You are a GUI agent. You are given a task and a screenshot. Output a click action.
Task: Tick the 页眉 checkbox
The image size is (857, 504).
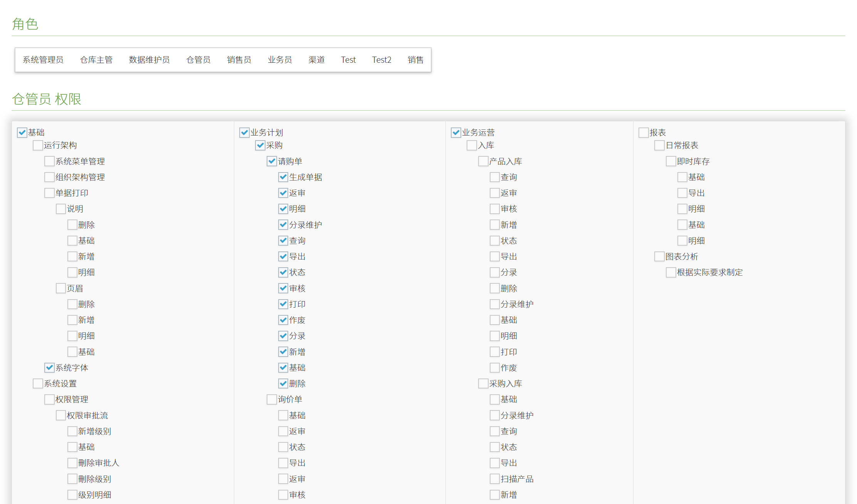click(61, 288)
